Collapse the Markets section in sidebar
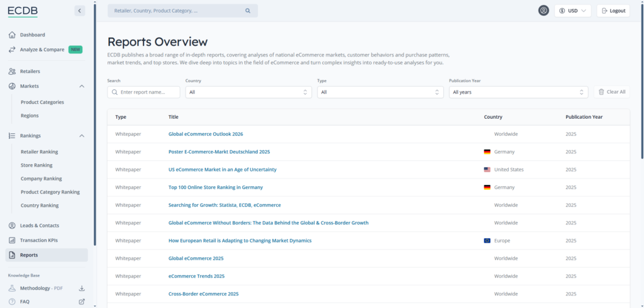The image size is (644, 308). pyautogui.click(x=82, y=86)
